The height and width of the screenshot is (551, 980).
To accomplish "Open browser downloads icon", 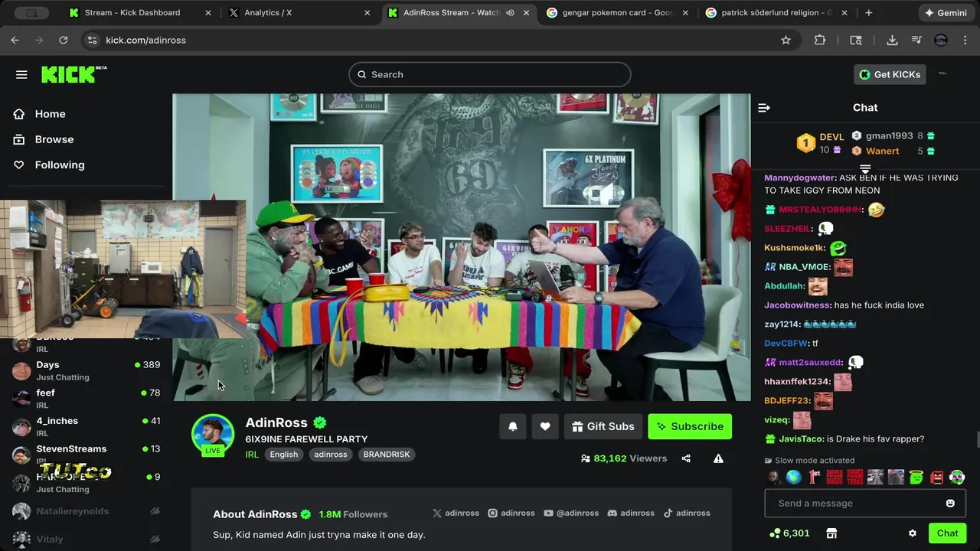I will pyautogui.click(x=892, y=40).
